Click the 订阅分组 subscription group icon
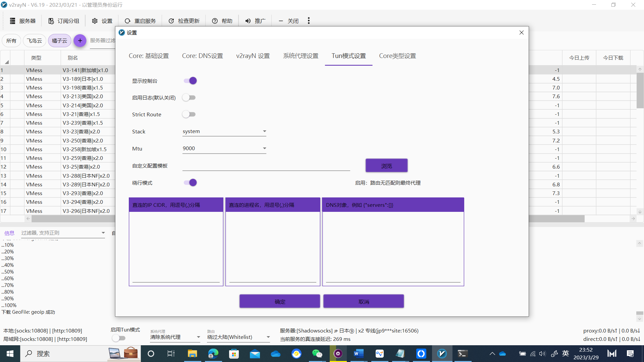The height and width of the screenshot is (362, 644). (51, 20)
